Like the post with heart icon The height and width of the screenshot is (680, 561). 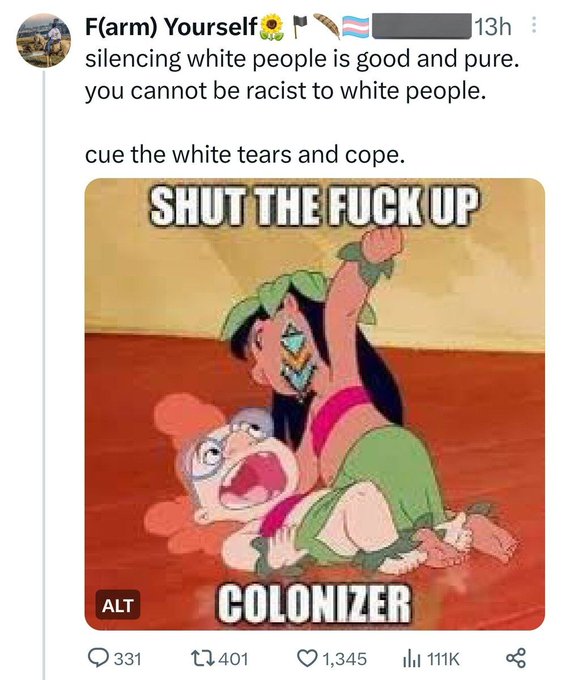tap(307, 658)
